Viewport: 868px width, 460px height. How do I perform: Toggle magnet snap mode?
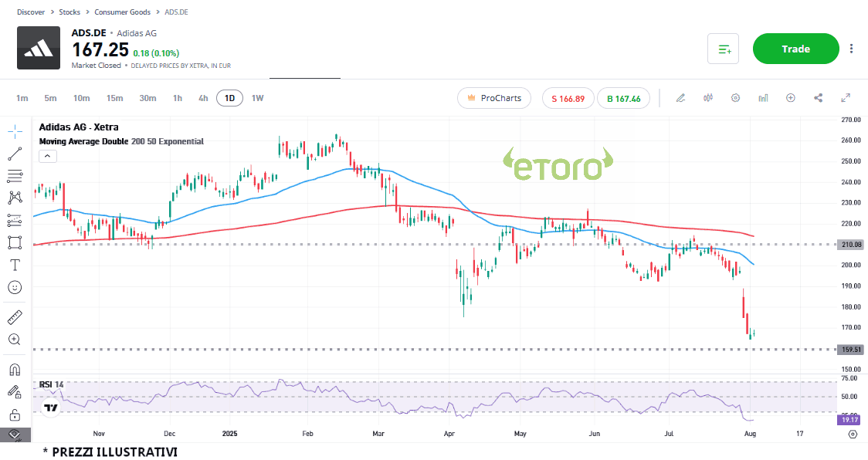pos(15,369)
